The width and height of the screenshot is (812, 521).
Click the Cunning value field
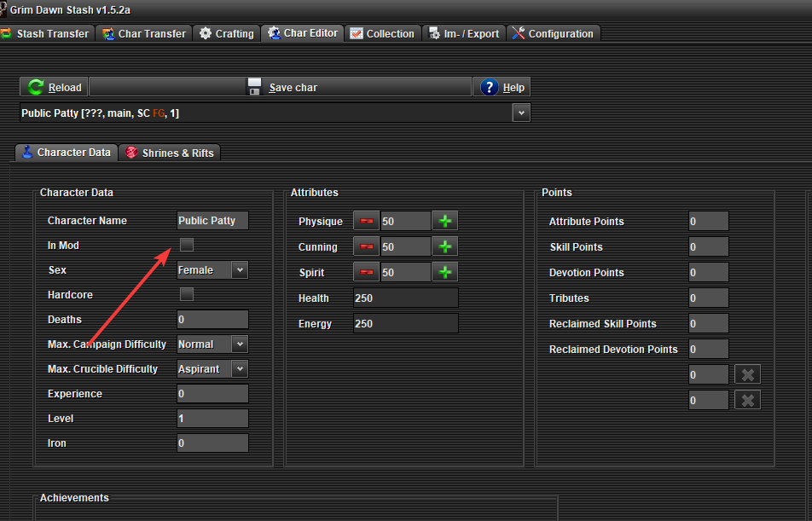coord(406,246)
